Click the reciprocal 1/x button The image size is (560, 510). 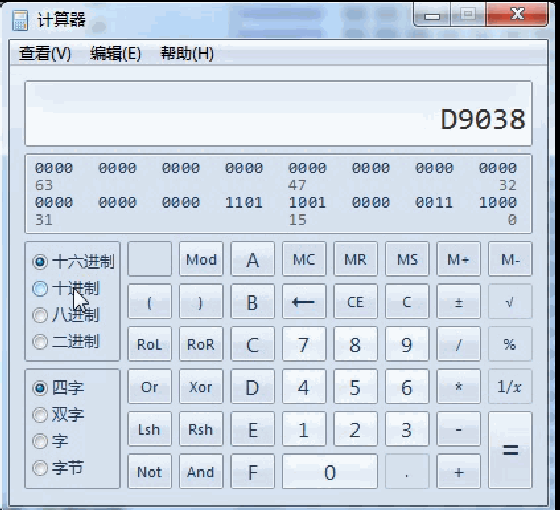click(x=510, y=386)
